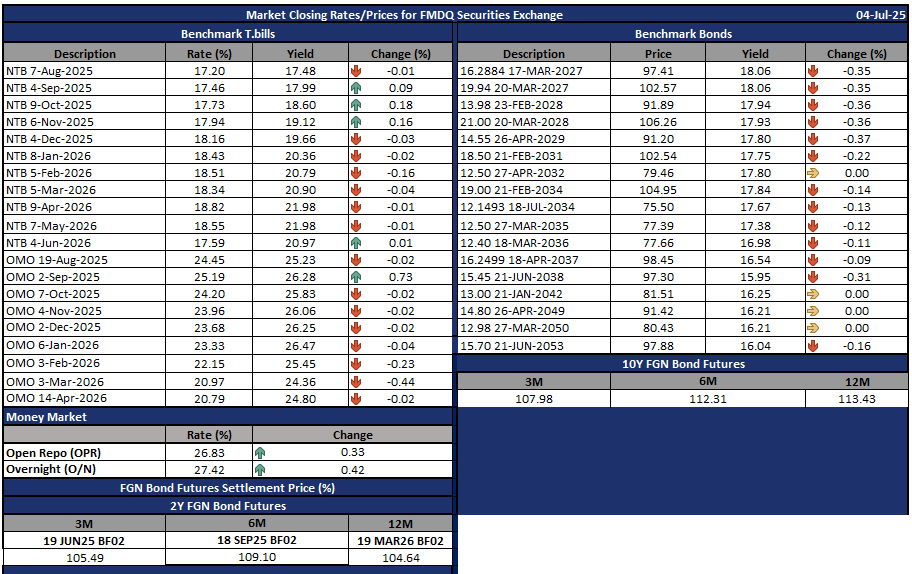Click green up arrow in NTB 9-Oct-2025 row

[356, 105]
